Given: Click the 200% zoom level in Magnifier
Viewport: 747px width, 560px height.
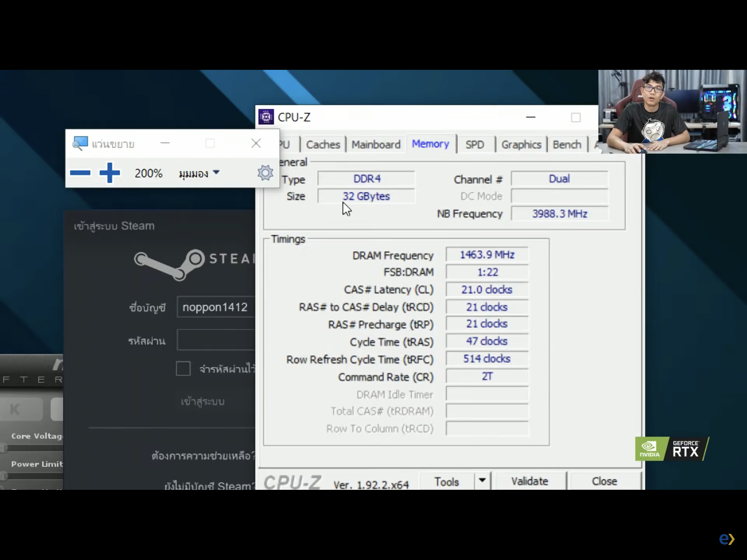Looking at the screenshot, I should click(x=148, y=173).
